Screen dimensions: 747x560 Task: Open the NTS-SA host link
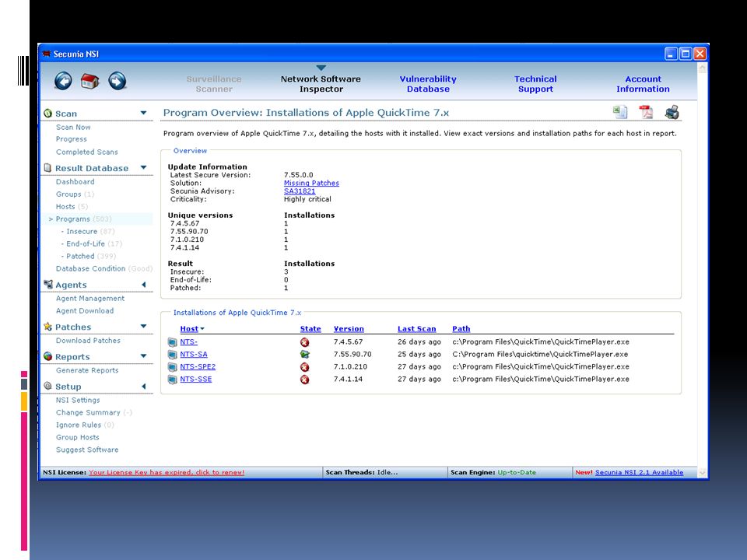[x=194, y=355]
